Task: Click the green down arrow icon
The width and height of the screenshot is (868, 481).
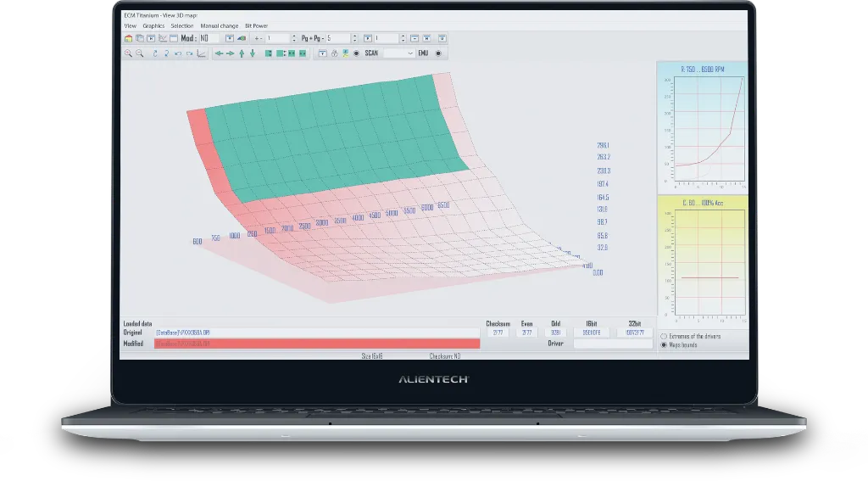Action: 253,53
